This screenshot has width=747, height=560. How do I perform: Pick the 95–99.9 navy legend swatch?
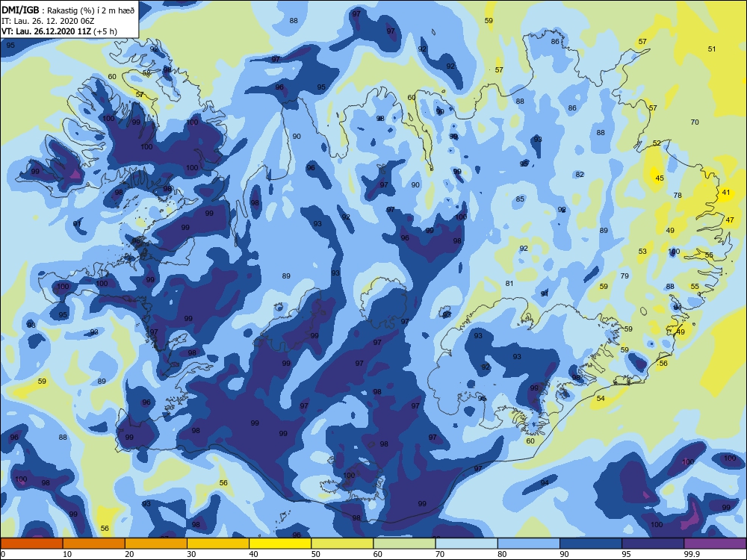point(653,544)
